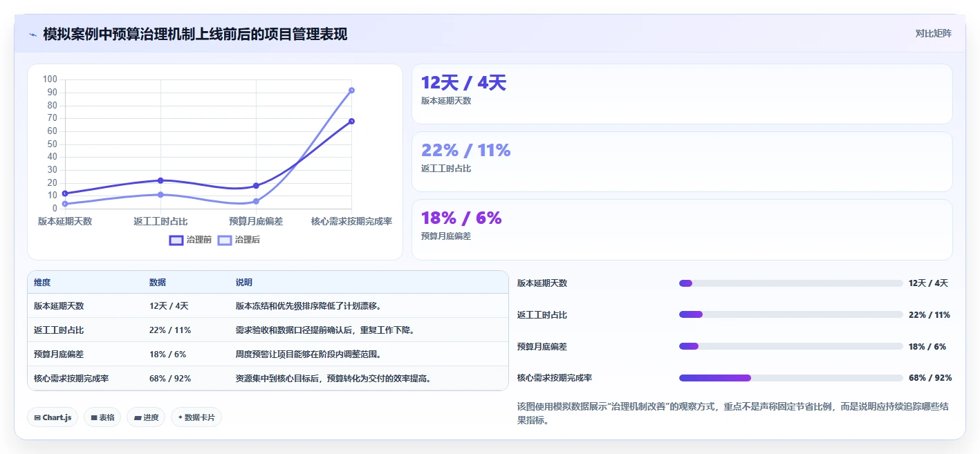Click 治理后 data point at 版本延期天数

coord(65,204)
